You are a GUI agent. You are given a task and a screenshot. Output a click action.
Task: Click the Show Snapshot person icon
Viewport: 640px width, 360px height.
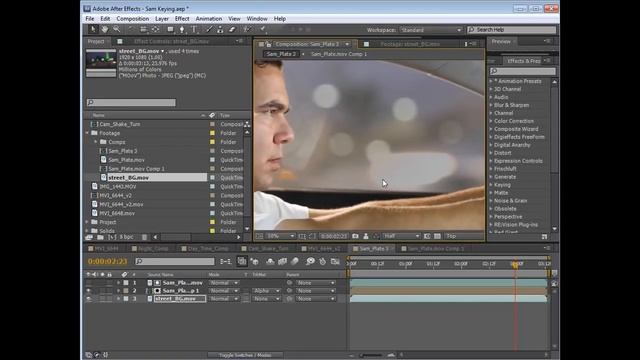[366, 236]
